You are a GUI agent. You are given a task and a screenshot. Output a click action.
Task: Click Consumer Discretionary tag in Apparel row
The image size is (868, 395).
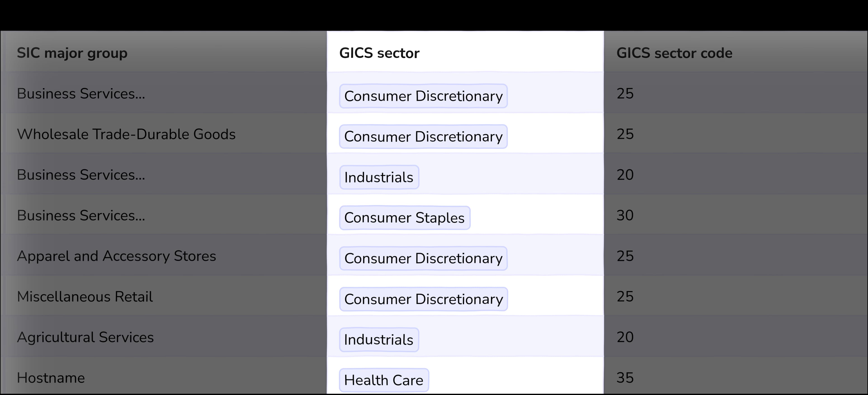click(x=423, y=258)
